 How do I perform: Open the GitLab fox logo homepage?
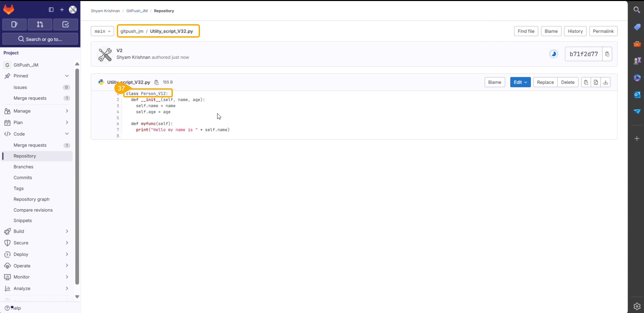coord(9,9)
